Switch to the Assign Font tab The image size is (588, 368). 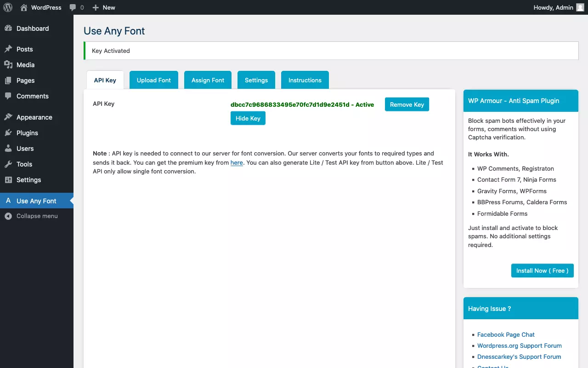tap(208, 80)
